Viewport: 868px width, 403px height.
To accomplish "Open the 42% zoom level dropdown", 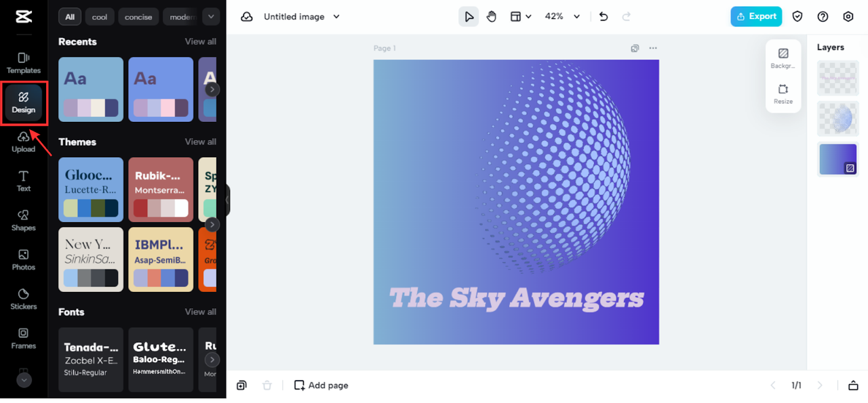I will (x=563, y=17).
